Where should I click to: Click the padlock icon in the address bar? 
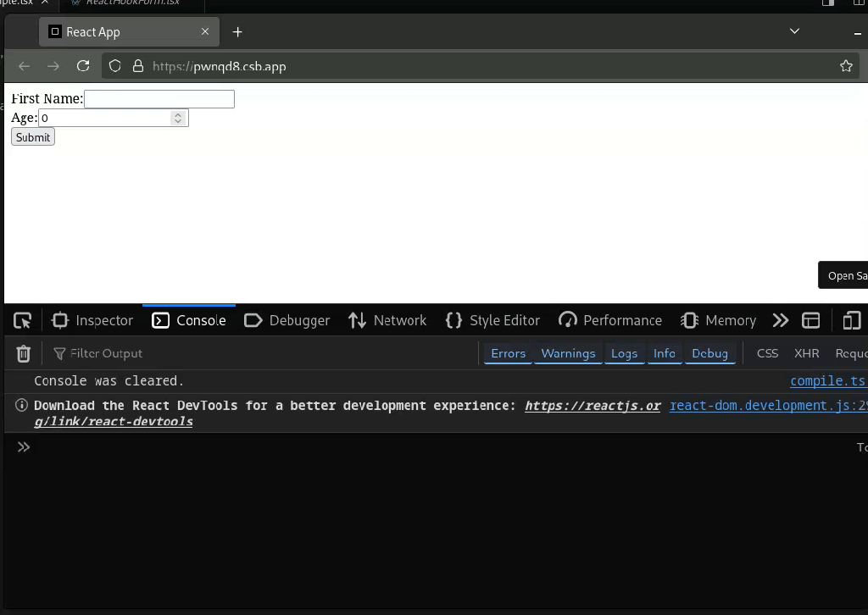pyautogui.click(x=138, y=66)
